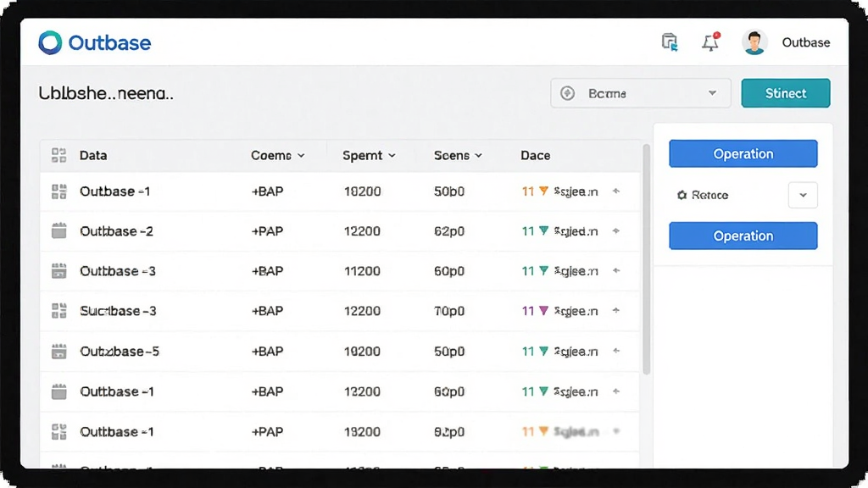Click the purple number 11 in the Sucrbase -3 row
Screen dimensions: 868x488
point(527,311)
